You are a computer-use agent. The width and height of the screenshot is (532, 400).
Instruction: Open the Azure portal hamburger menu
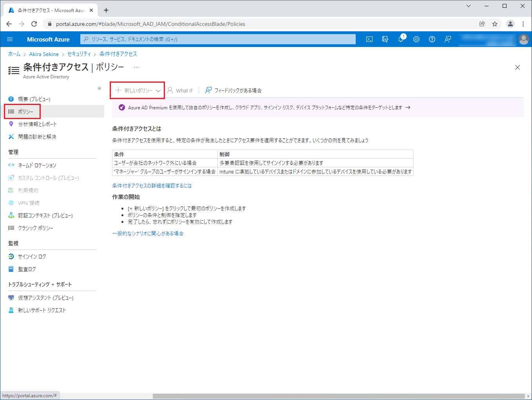pyautogui.click(x=10, y=39)
